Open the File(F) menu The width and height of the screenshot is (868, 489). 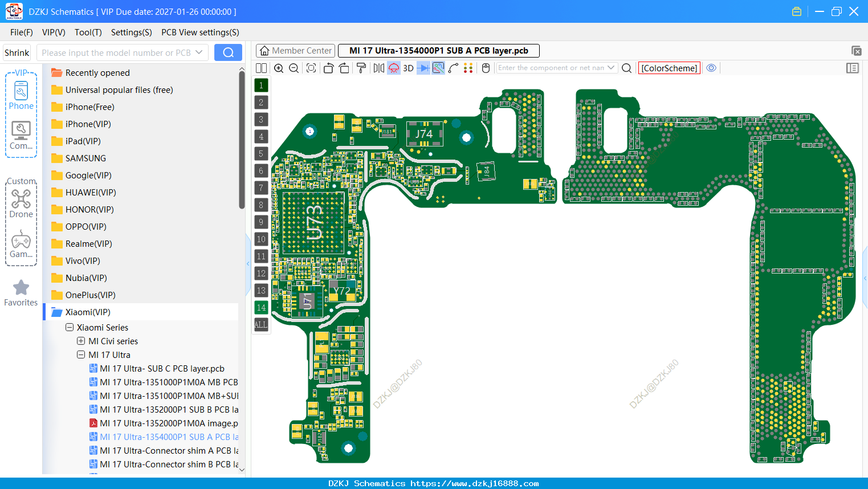22,32
